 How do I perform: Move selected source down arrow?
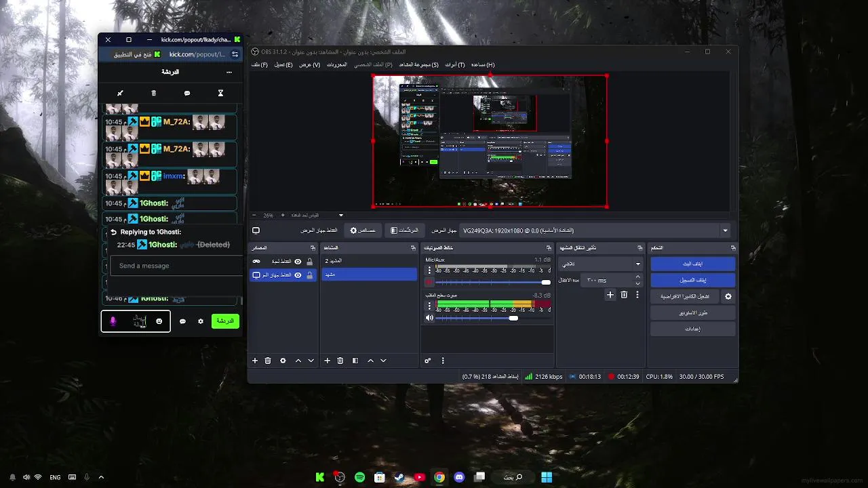pyautogui.click(x=311, y=361)
